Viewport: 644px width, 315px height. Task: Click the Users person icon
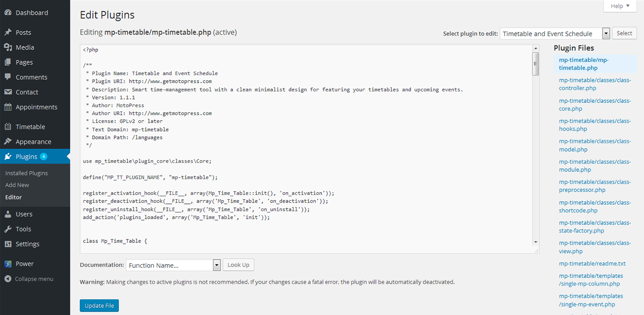coord(8,214)
